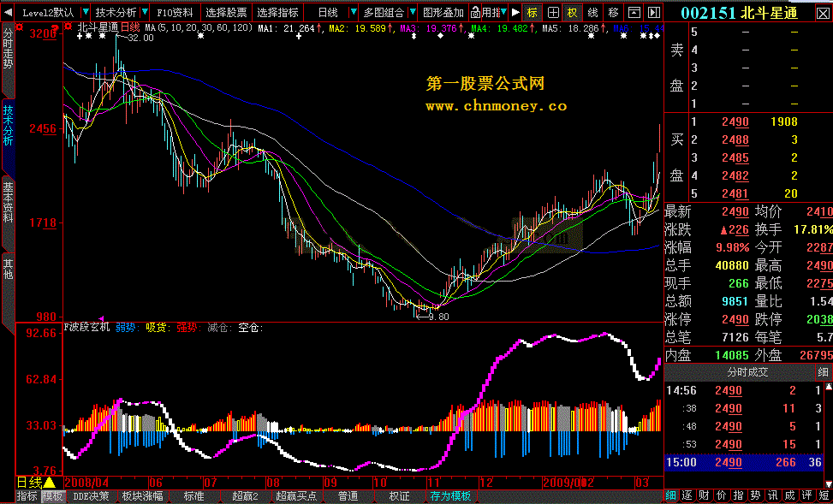Image resolution: width=833 pixels, height=504 pixels.
Task: Click the 选择指标 button
Action: [x=277, y=12]
